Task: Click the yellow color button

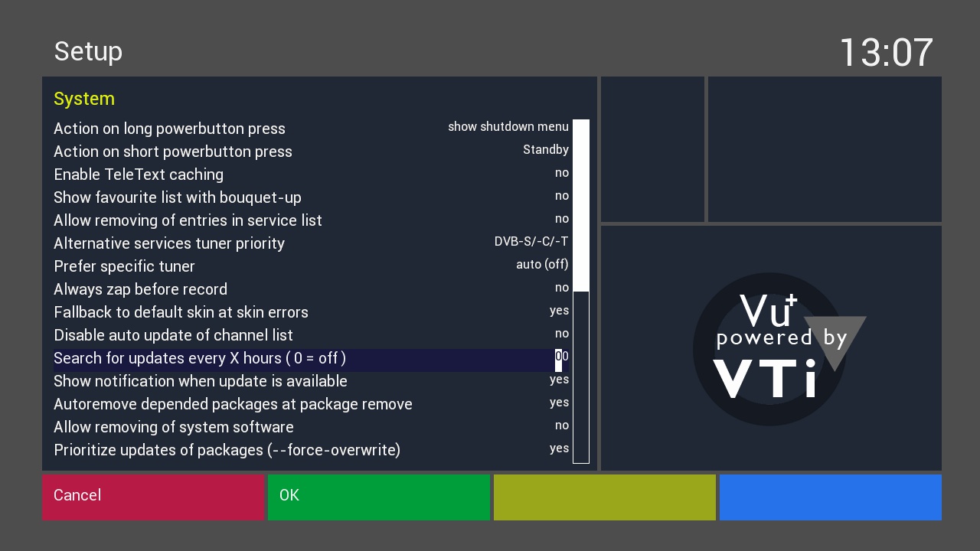Action: [605, 497]
